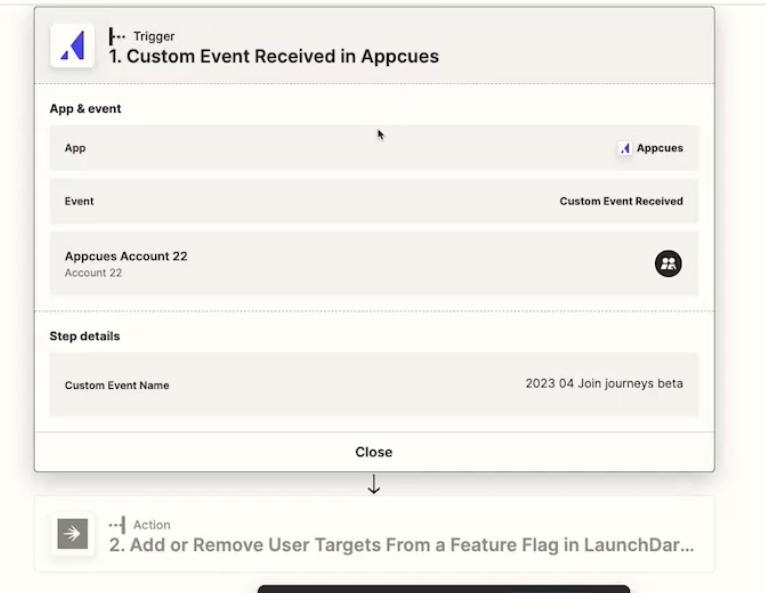Click the LaunchDarkly arrow icon in step 2
This screenshot has width=766, height=593.
click(x=72, y=533)
